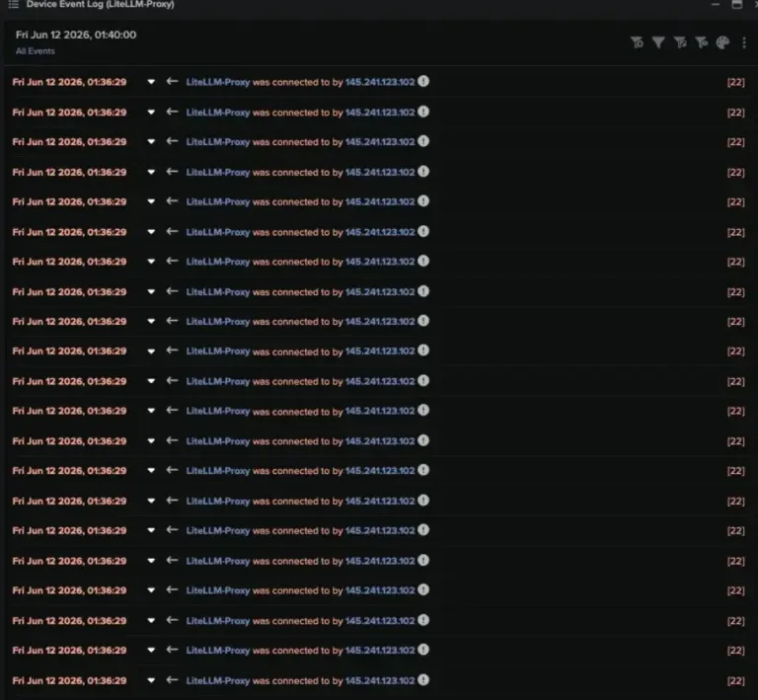Open the filter-with-pencil edit icon
758x700 pixels.
680,42
